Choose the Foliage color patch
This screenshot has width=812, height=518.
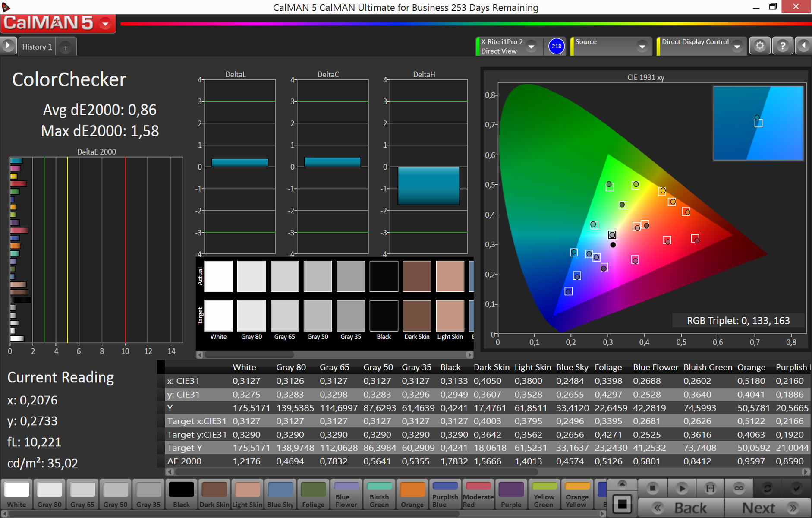tap(313, 495)
